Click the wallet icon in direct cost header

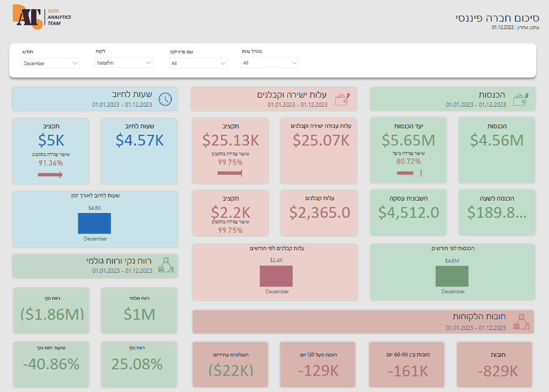click(x=343, y=99)
